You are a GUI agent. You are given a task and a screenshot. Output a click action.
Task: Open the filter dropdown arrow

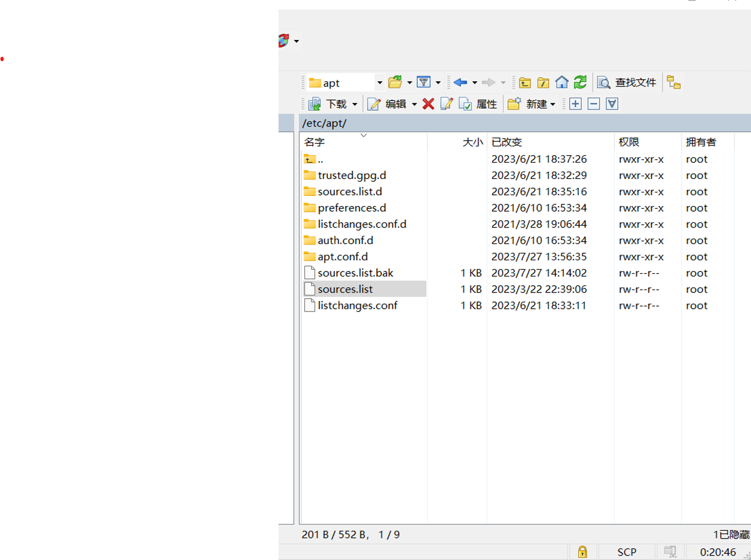point(438,83)
